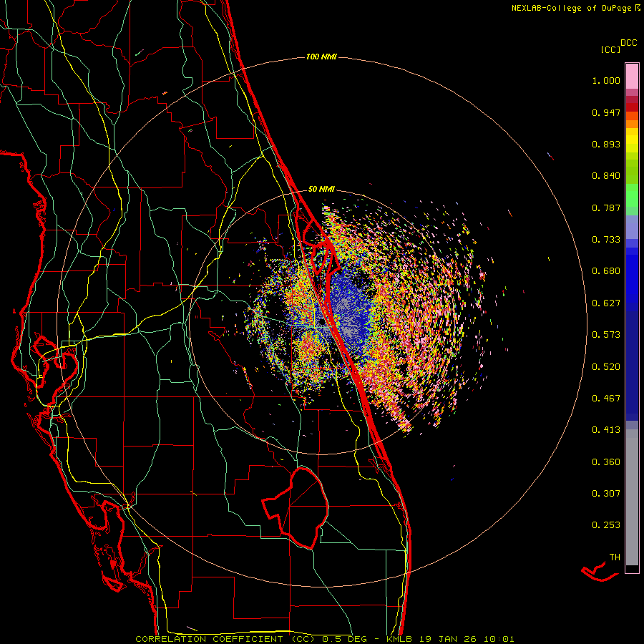This screenshot has height=644, width=644.
Task: Click the red Lake Okeechobee outline on the map
Action: coord(296,507)
